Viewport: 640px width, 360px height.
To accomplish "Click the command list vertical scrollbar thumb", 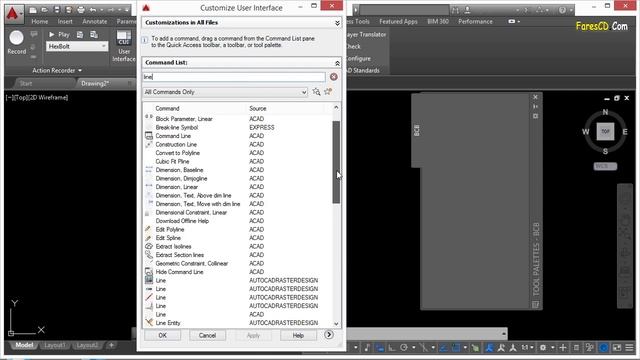I will (336, 162).
